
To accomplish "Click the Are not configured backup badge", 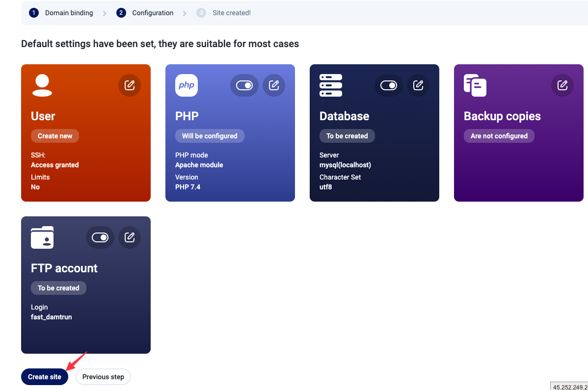I will [499, 136].
